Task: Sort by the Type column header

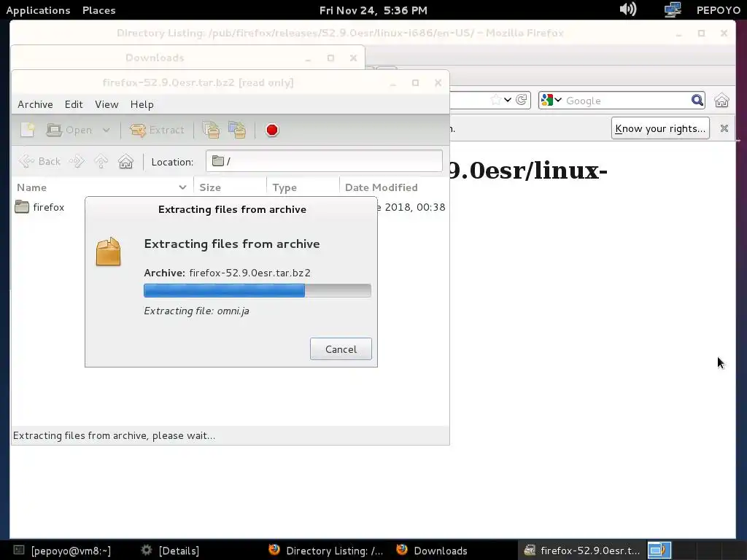Action: 303,187
